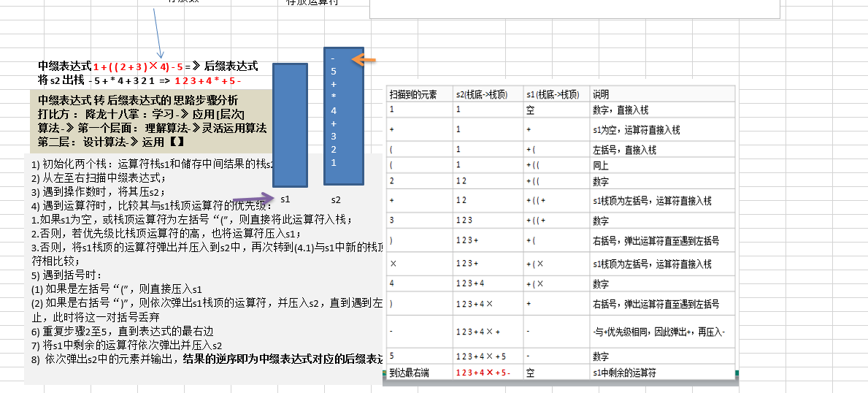
Task: Click the "左括号，直接入栈" description cell
Action: pos(624,150)
